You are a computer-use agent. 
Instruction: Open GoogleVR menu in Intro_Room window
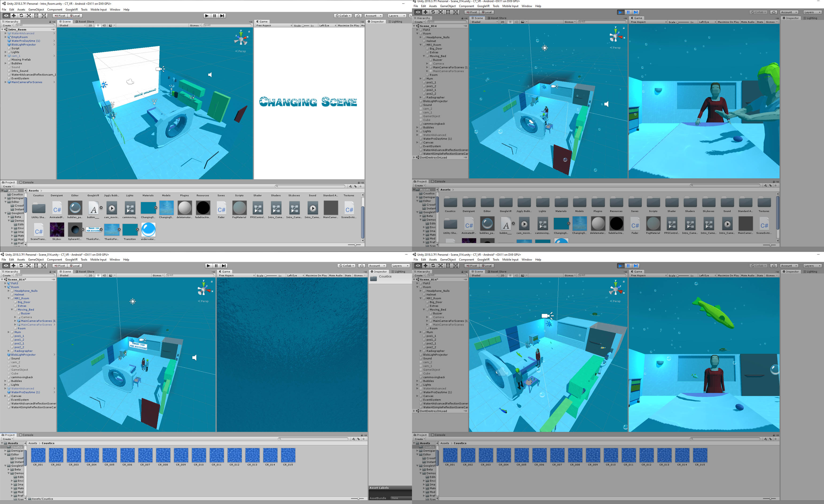tap(72, 10)
